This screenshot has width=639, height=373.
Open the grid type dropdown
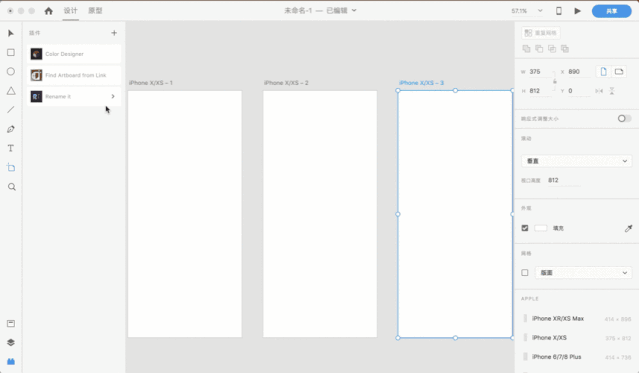pyautogui.click(x=584, y=273)
